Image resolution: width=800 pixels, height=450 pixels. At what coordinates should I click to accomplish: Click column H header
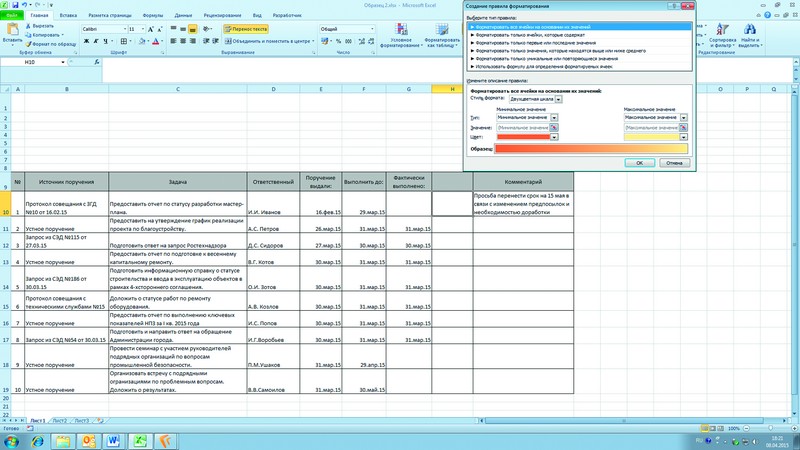click(452, 89)
